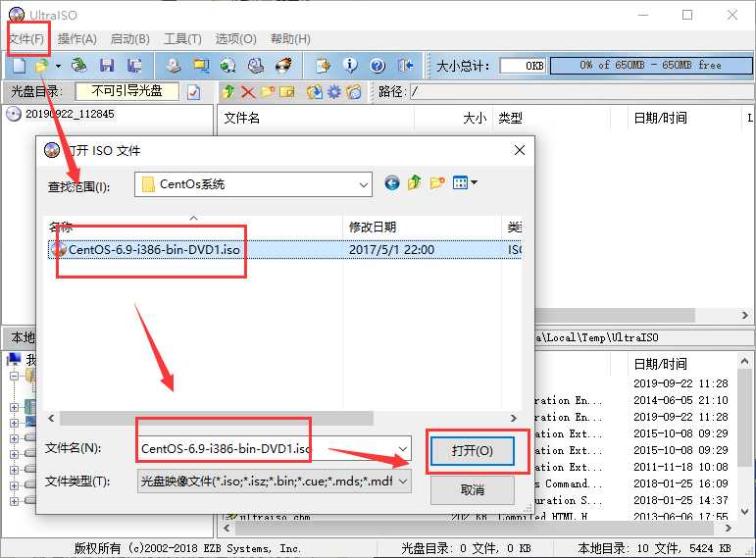Click the 不可引导光盘 boot status field
The image size is (756, 558).
[x=126, y=91]
